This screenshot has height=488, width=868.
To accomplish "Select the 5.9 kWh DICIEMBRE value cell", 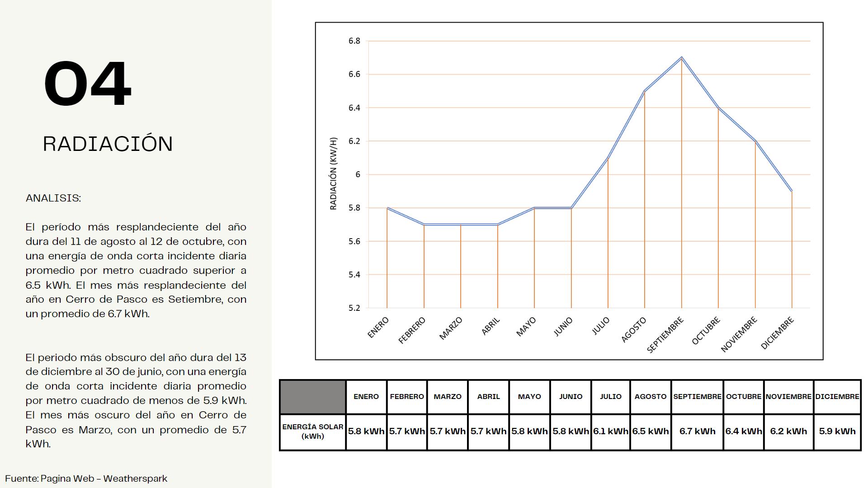I will (x=837, y=432).
